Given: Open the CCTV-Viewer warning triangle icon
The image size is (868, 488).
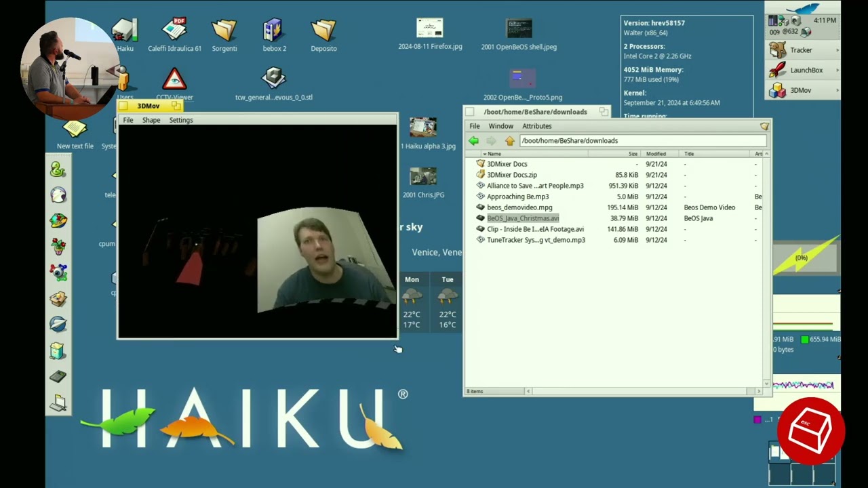Looking at the screenshot, I should (x=174, y=79).
